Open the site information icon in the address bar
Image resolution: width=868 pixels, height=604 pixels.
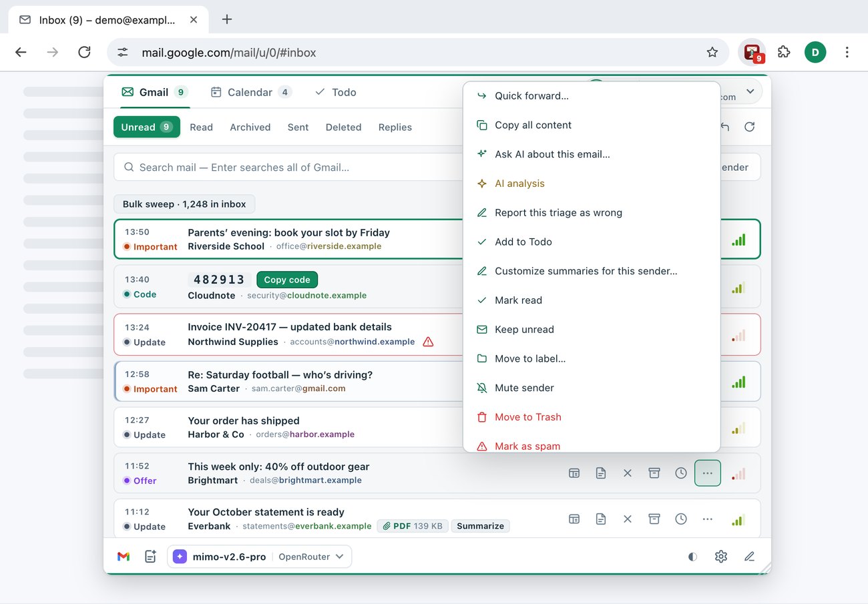(123, 52)
